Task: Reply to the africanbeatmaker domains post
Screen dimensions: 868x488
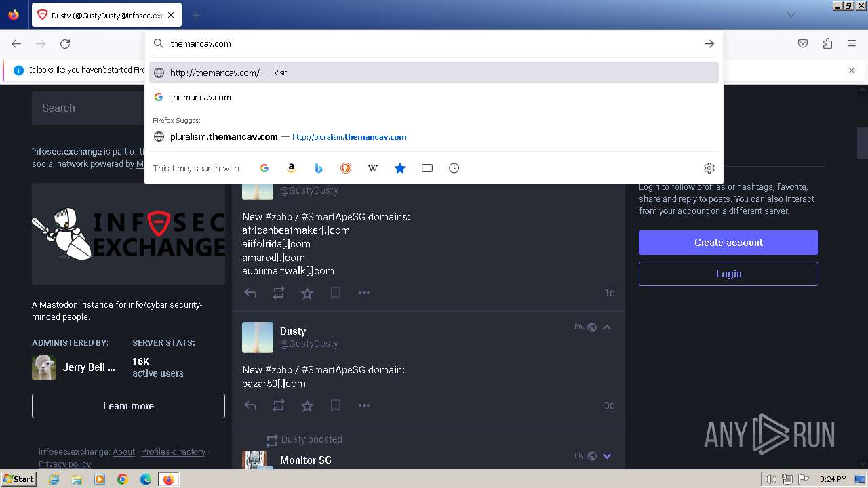Action: pyautogui.click(x=250, y=293)
